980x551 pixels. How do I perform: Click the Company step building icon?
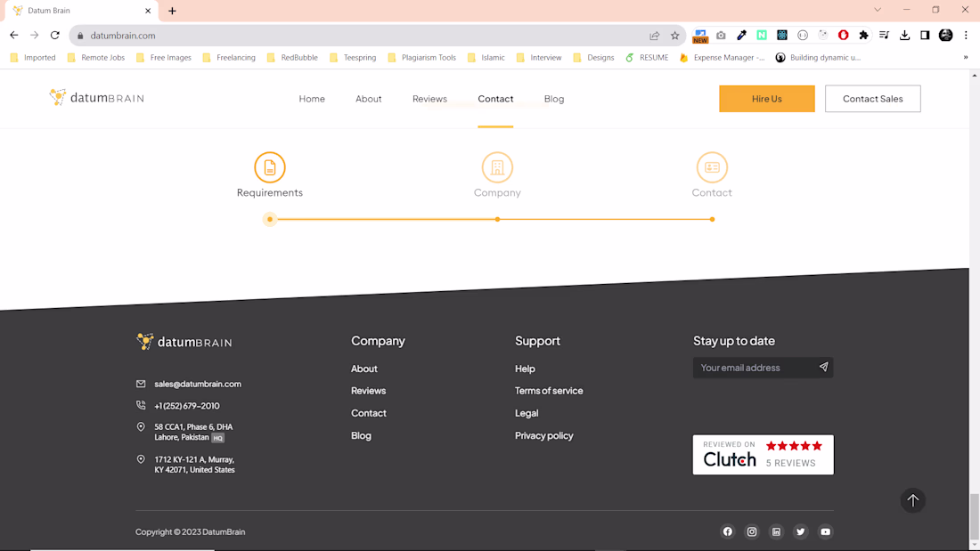click(497, 167)
